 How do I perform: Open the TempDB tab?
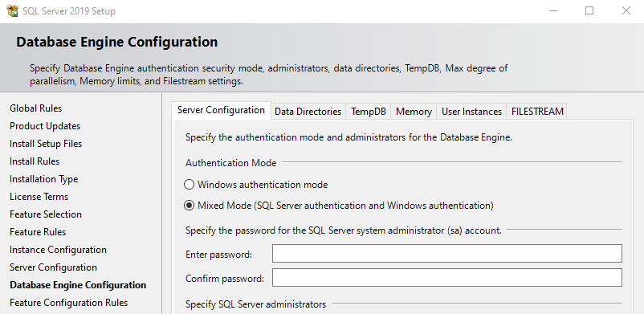coord(369,112)
